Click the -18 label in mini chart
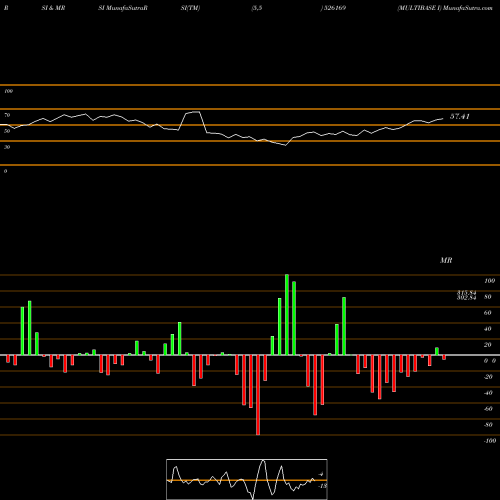This screenshot has width=500, height=500. point(322,486)
